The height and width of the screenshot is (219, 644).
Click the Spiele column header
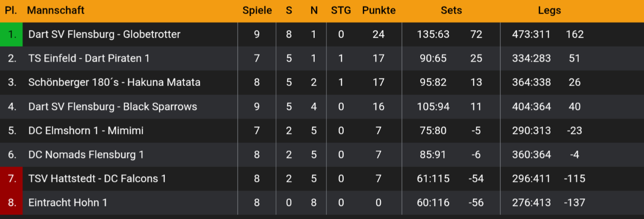[257, 10]
